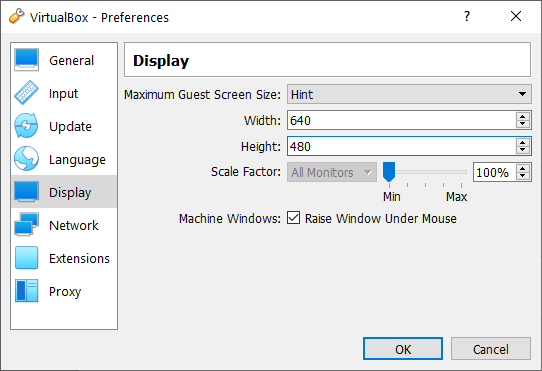542x371 pixels.
Task: Decrease Width with the down arrow
Action: point(523,124)
